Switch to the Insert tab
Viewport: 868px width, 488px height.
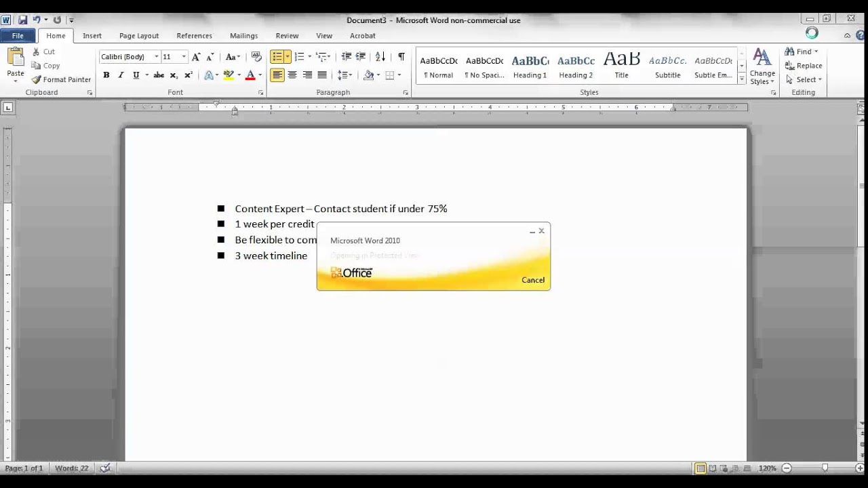[x=92, y=36]
